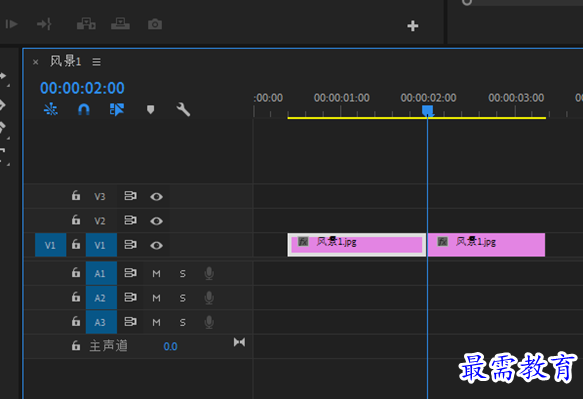Toggle insert sequences as nests option
Viewport: 583px width, 399px height.
51,109
